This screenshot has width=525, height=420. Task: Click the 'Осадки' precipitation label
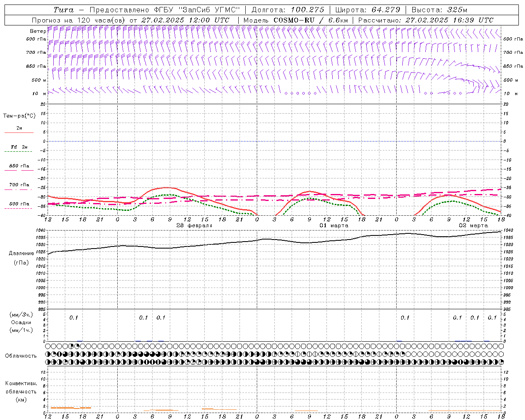[21, 322]
